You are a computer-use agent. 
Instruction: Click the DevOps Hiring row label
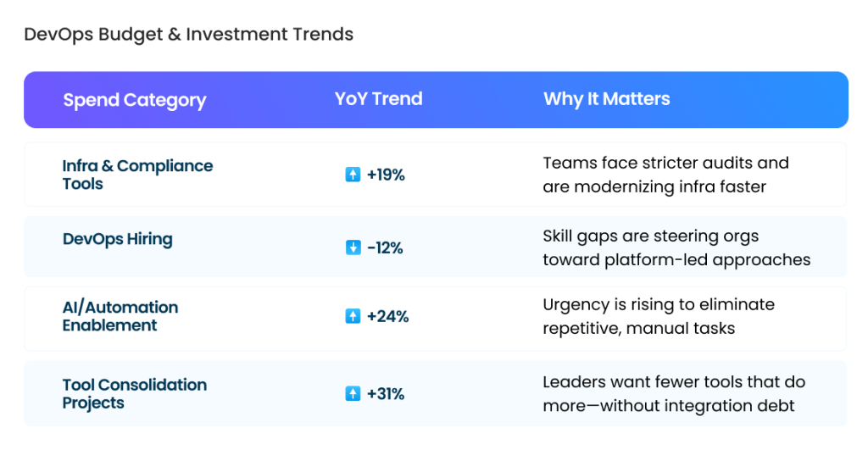pos(117,239)
